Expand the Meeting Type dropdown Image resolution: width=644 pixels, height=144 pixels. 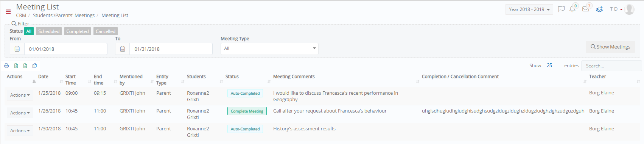point(269,49)
